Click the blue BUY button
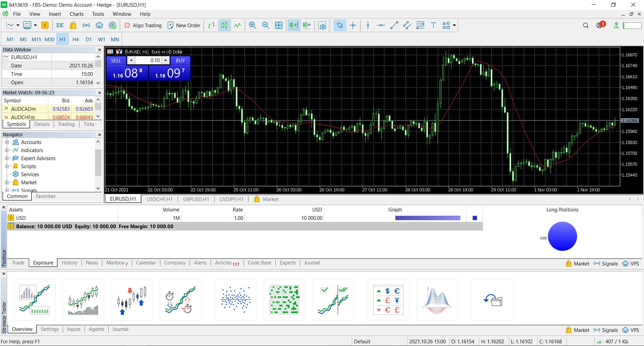Viewport: 644px width, 346px height. click(180, 61)
